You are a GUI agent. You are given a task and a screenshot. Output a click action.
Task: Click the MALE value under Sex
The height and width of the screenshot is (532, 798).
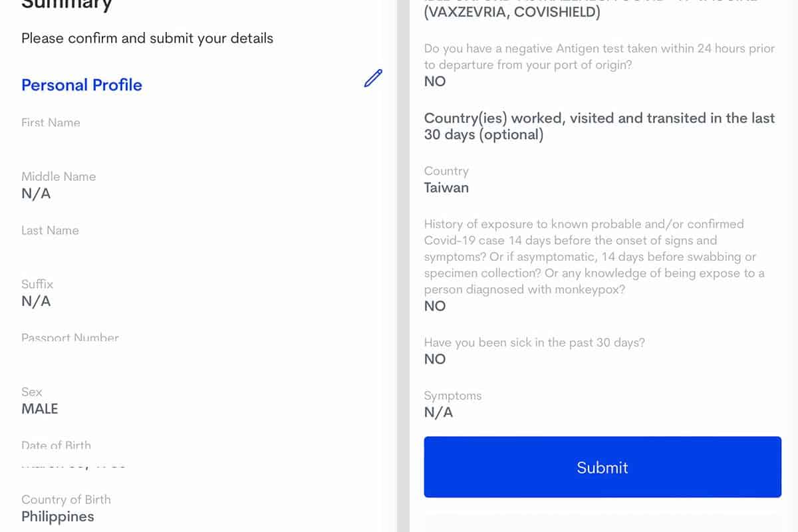point(40,409)
